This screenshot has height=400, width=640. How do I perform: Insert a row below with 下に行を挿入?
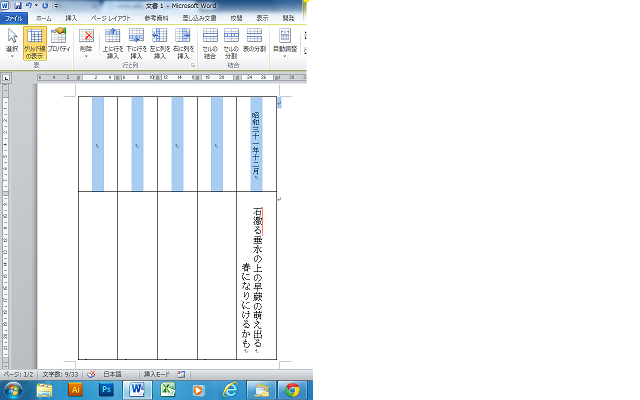(x=136, y=44)
